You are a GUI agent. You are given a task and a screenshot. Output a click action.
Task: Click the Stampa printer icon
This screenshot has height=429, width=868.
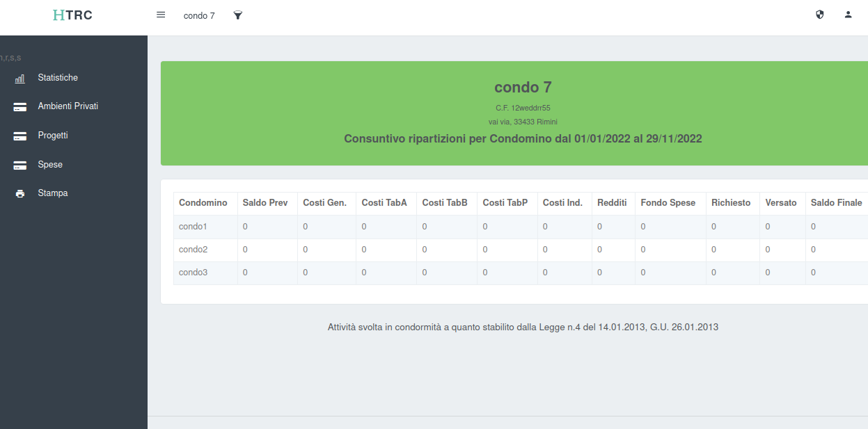(x=20, y=194)
